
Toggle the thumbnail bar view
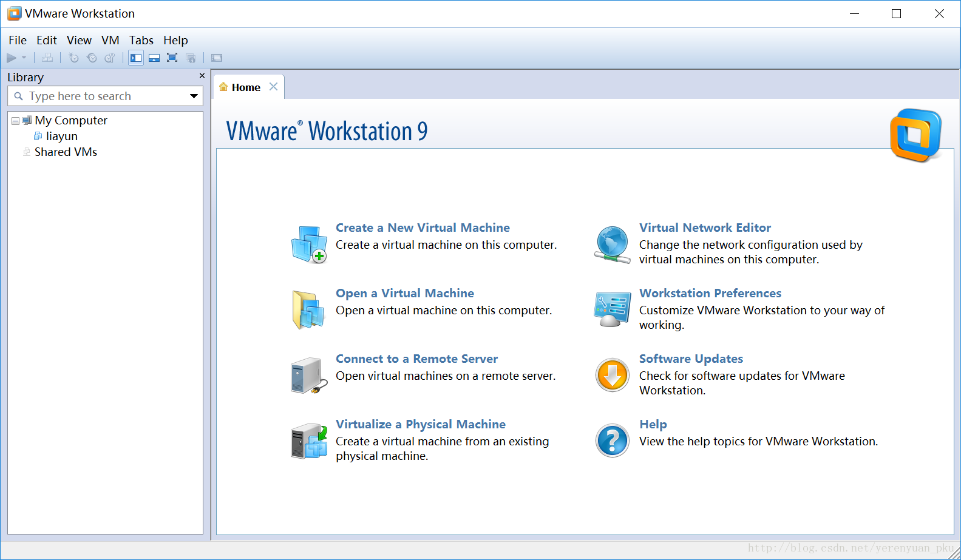tap(154, 58)
